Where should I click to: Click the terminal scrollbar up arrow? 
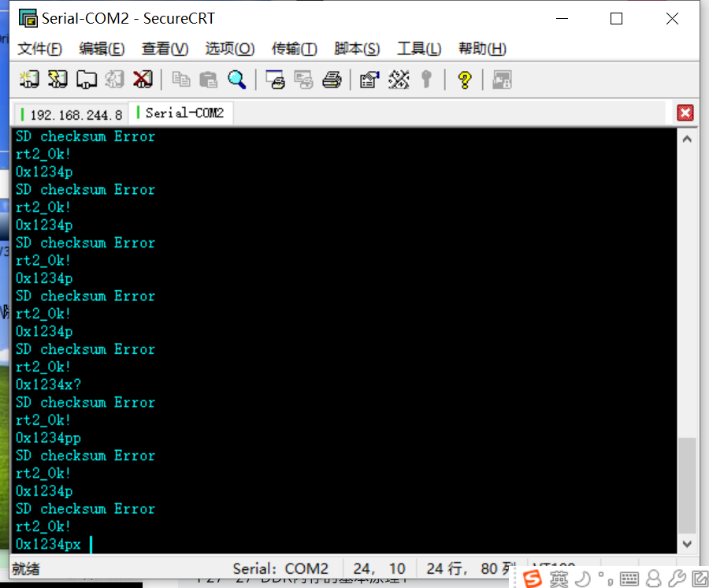point(687,139)
